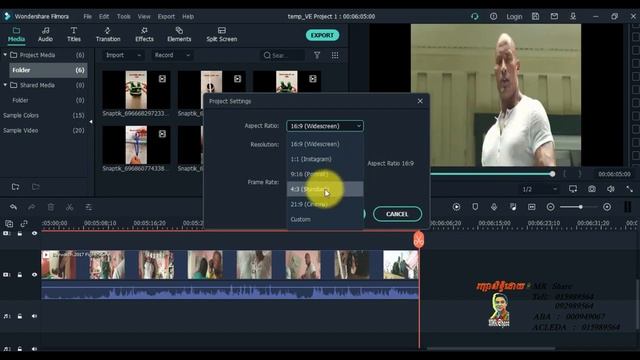Open the preview quality 1/2 dropdown
Viewport: 640px width, 360px height.
[539, 189]
